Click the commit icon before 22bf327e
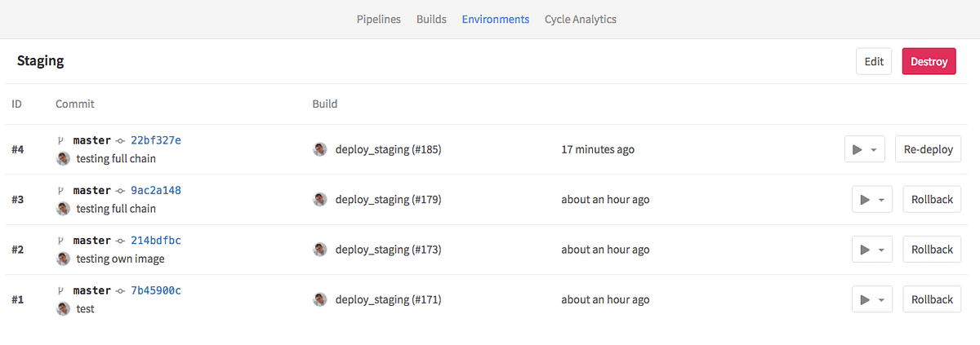This screenshot has width=980, height=345. (x=120, y=140)
